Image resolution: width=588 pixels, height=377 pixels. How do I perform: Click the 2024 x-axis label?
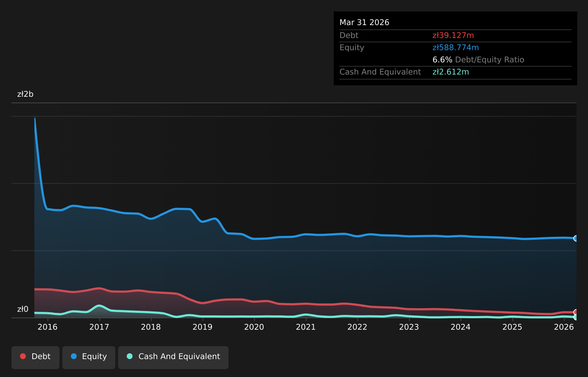pos(461,327)
